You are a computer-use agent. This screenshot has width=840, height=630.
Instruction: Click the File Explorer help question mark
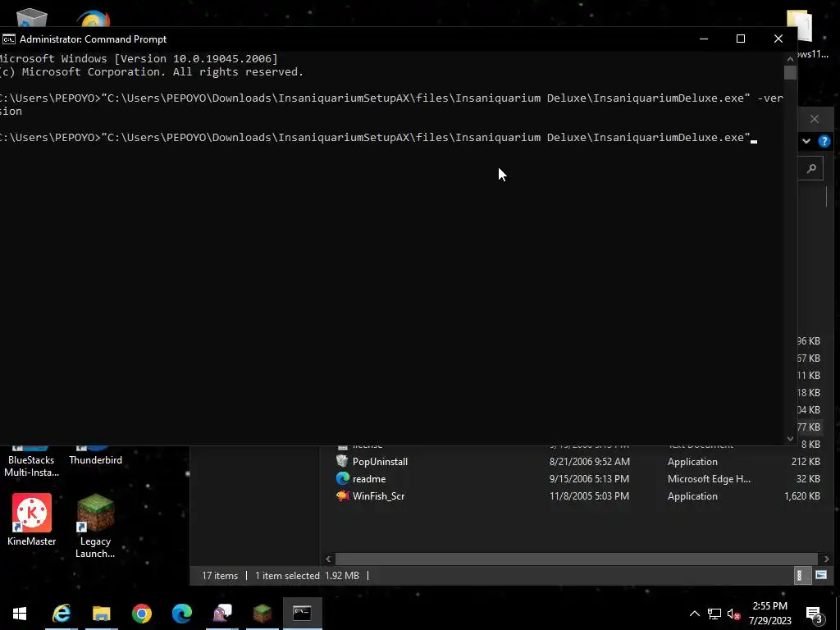click(x=824, y=141)
